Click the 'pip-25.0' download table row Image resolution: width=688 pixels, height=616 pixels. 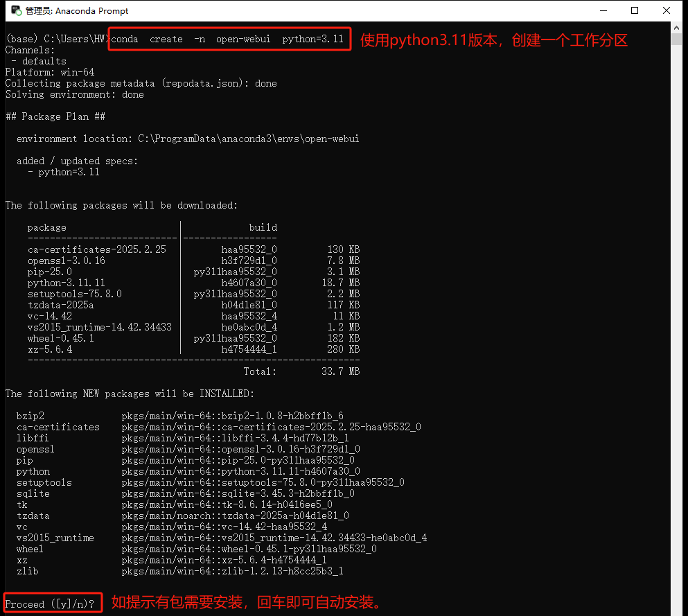click(x=193, y=272)
